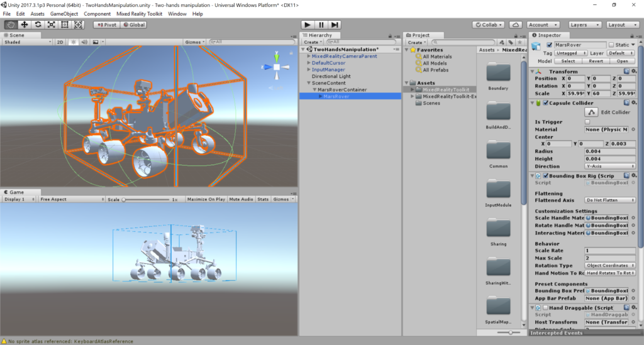644x345 pixels.
Task: Open the Cloud services button
Action: click(x=516, y=25)
